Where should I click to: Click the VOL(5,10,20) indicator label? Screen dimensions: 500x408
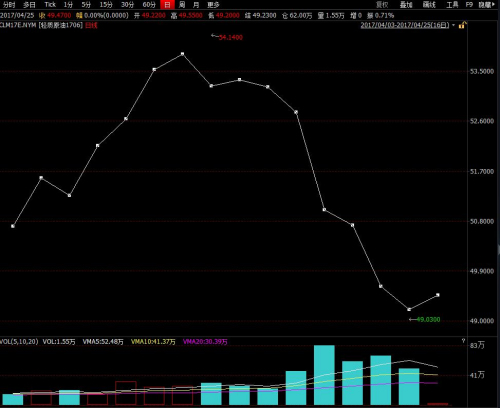pyautogui.click(x=19, y=342)
